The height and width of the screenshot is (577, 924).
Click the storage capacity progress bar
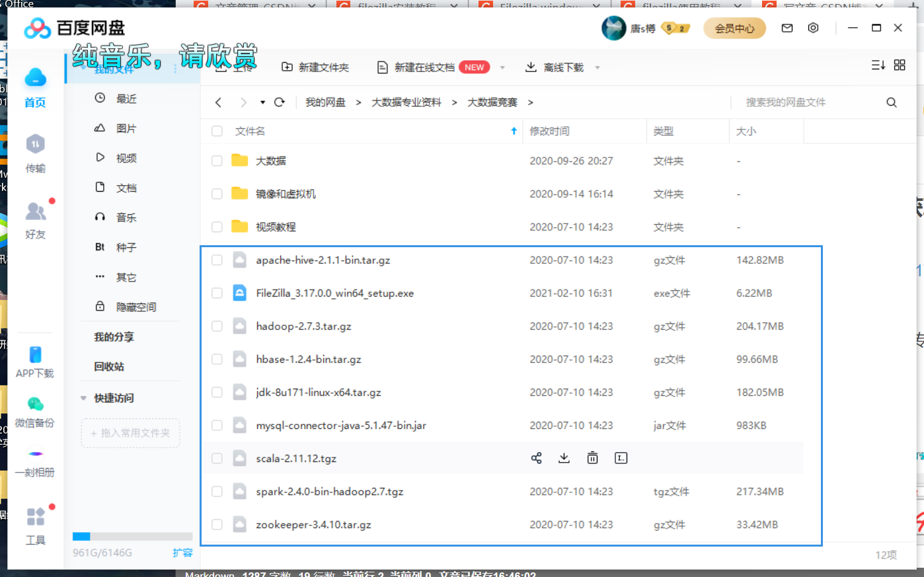click(132, 536)
